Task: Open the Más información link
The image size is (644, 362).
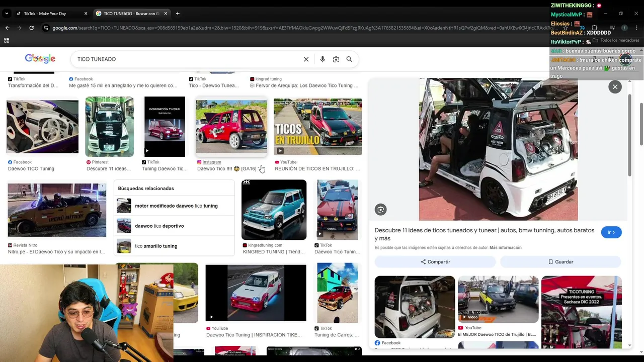Action: 505,248
